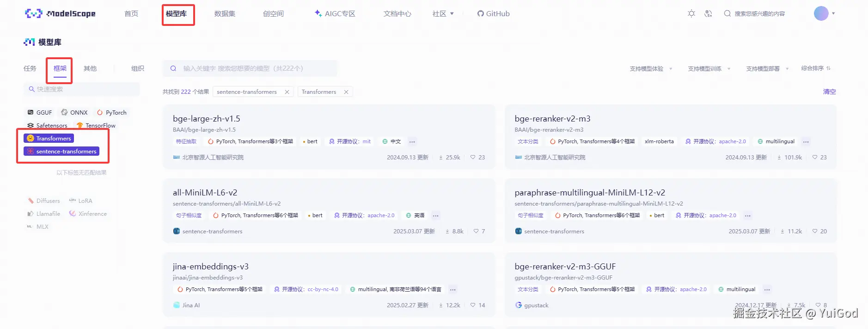The height and width of the screenshot is (329, 868).
Task: Click the ModelScope logo
Action: click(x=60, y=13)
